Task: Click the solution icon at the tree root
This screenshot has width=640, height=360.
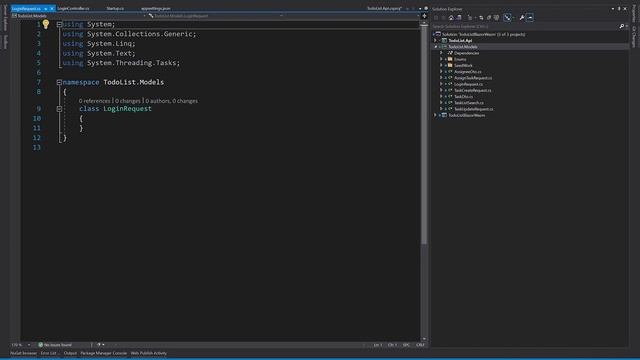Action: tap(438, 34)
